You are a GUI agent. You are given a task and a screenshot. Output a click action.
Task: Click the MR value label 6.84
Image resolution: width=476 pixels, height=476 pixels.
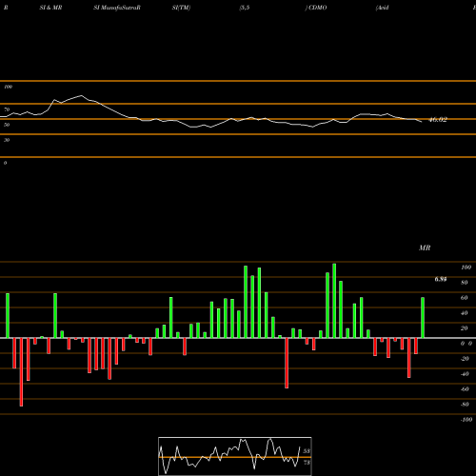point(441,279)
